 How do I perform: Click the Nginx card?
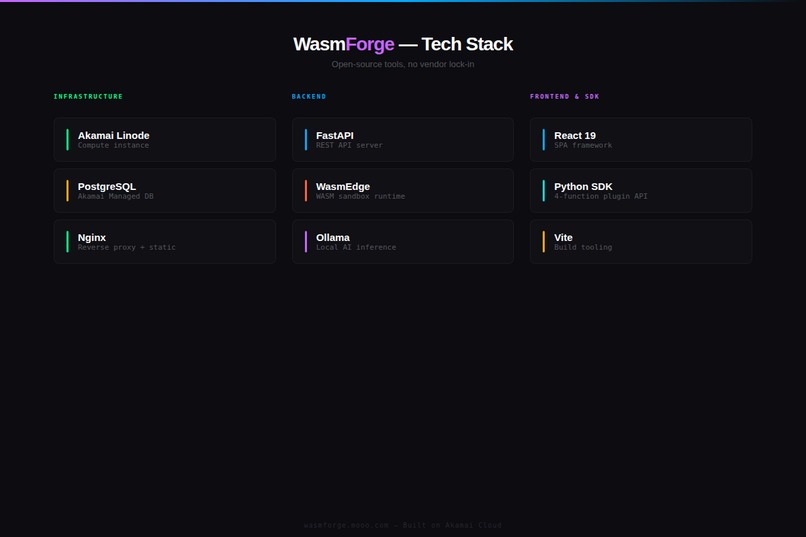point(164,242)
